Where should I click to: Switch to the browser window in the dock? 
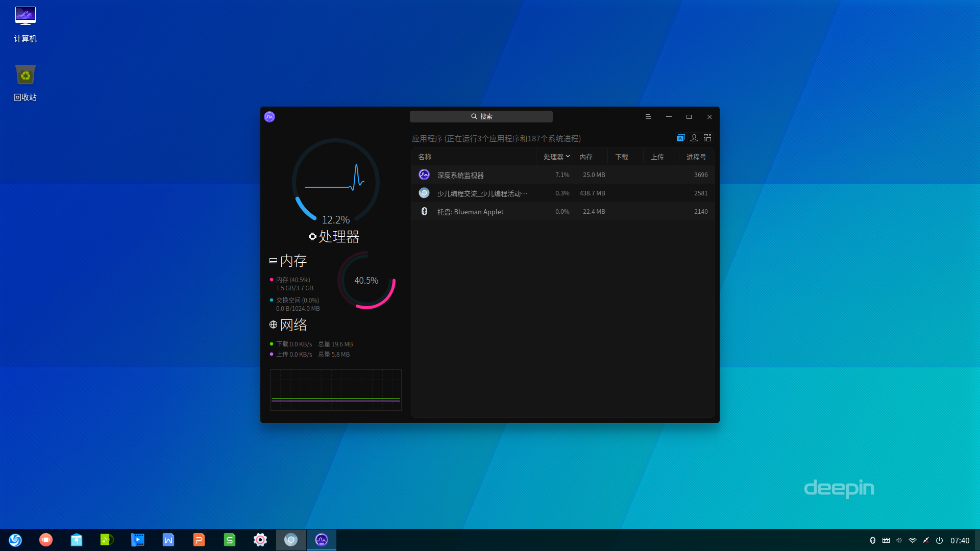[x=291, y=540]
